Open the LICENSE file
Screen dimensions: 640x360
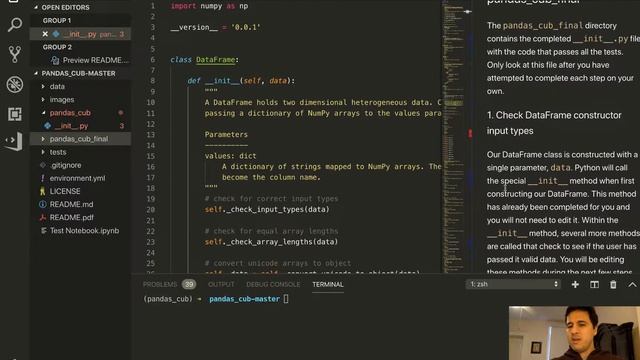click(x=65, y=191)
